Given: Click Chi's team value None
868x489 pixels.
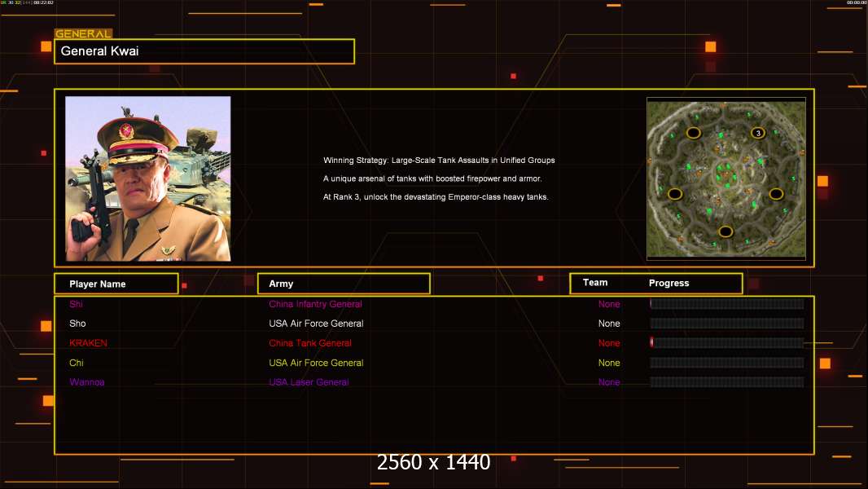Looking at the screenshot, I should [x=609, y=363].
